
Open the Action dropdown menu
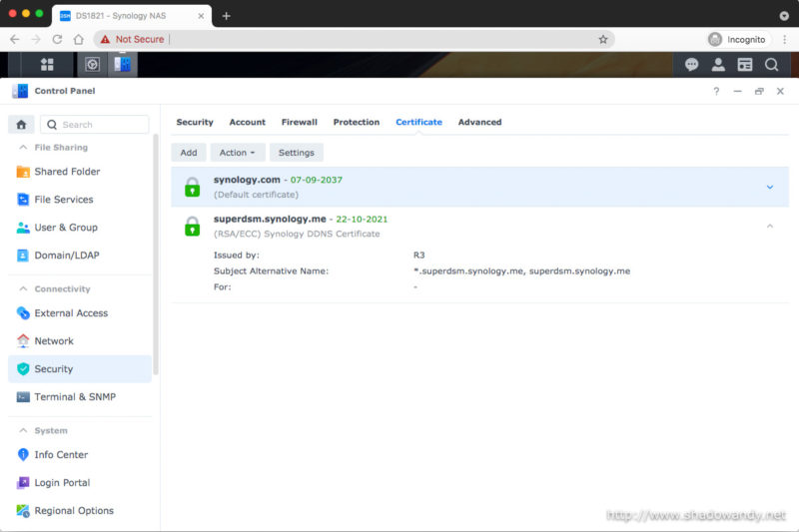click(x=238, y=153)
